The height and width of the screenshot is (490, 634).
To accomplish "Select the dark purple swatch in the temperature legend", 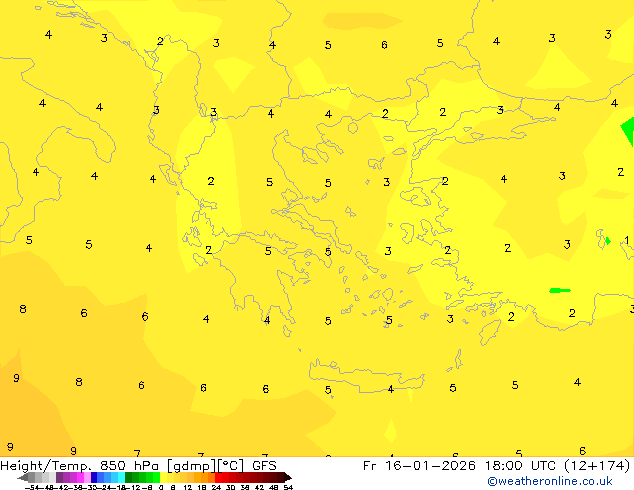I will pos(59,477).
